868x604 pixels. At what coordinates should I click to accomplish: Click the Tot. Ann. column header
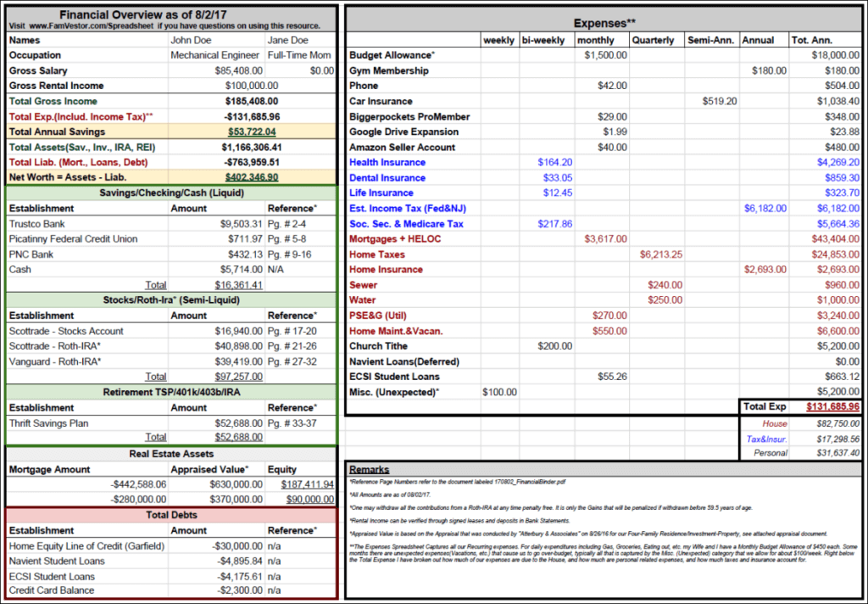click(x=811, y=41)
